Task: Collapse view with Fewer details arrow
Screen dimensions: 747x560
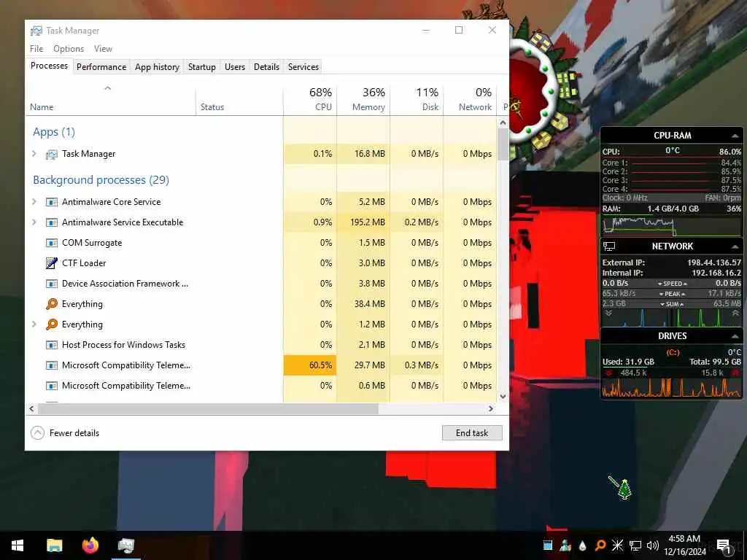Action: click(37, 433)
